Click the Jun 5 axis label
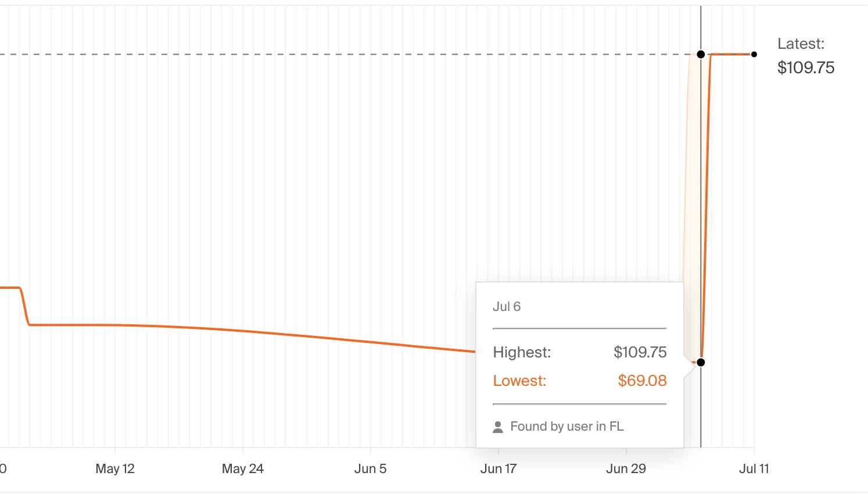This screenshot has height=494, width=868. 371,468
